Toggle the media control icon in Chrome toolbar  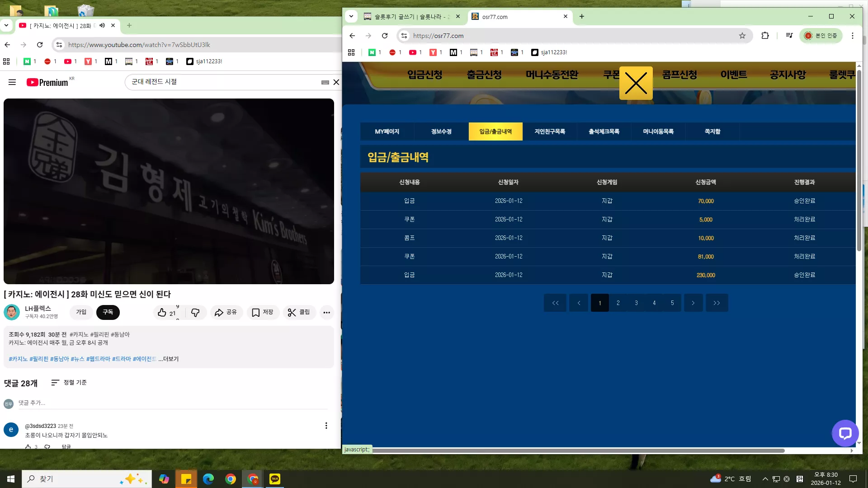click(x=789, y=36)
